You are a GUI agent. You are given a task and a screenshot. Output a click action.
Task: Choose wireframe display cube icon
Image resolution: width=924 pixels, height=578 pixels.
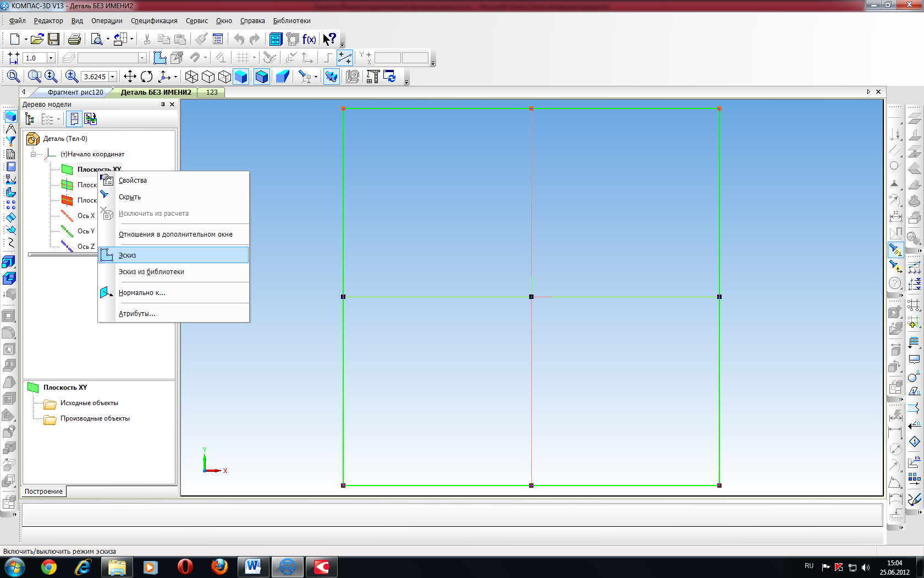[x=191, y=77]
